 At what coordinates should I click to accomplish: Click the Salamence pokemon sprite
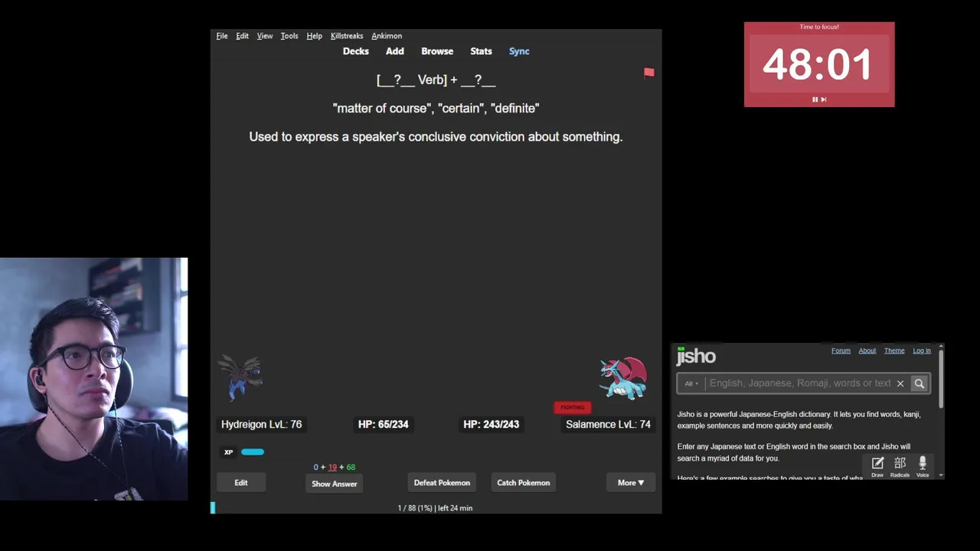623,378
